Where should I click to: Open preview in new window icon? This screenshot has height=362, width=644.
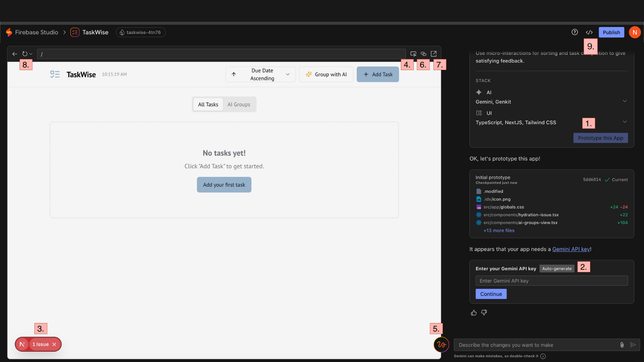pos(434,54)
